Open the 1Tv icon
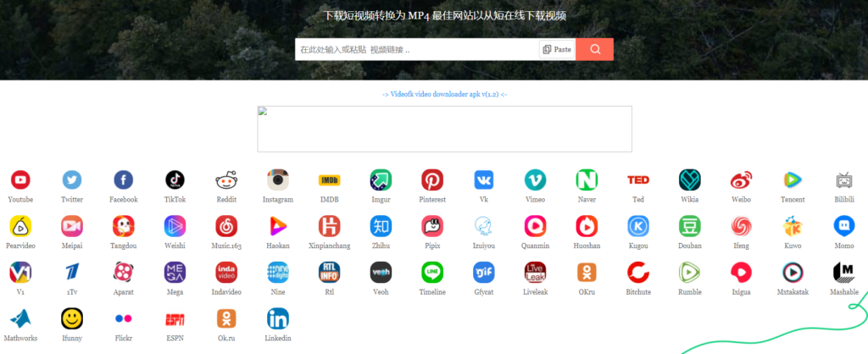 72,272
